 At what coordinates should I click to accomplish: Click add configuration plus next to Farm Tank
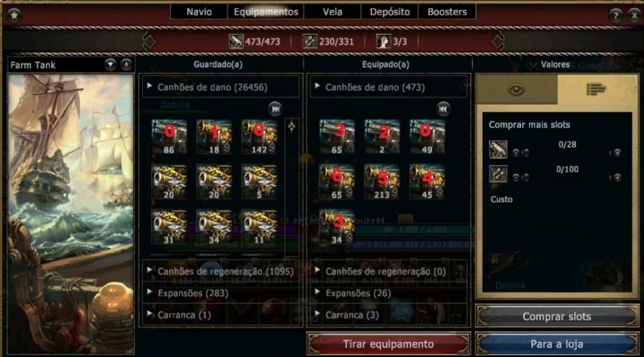[x=126, y=65]
